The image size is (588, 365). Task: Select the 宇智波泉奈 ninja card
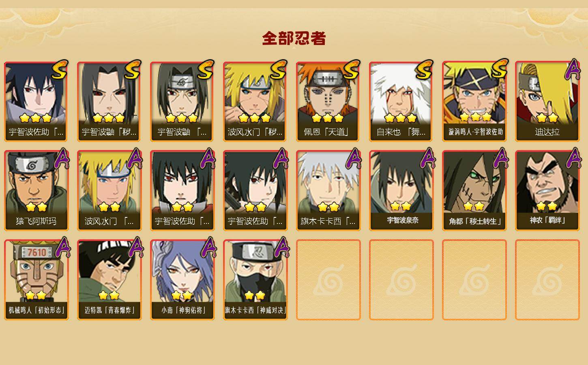point(401,191)
